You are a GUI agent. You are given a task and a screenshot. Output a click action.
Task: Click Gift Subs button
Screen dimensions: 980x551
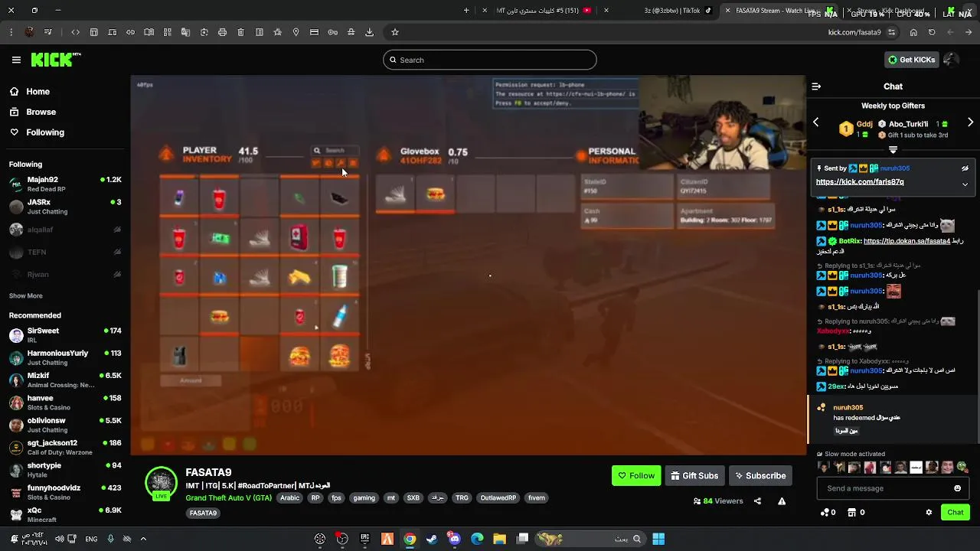click(694, 475)
